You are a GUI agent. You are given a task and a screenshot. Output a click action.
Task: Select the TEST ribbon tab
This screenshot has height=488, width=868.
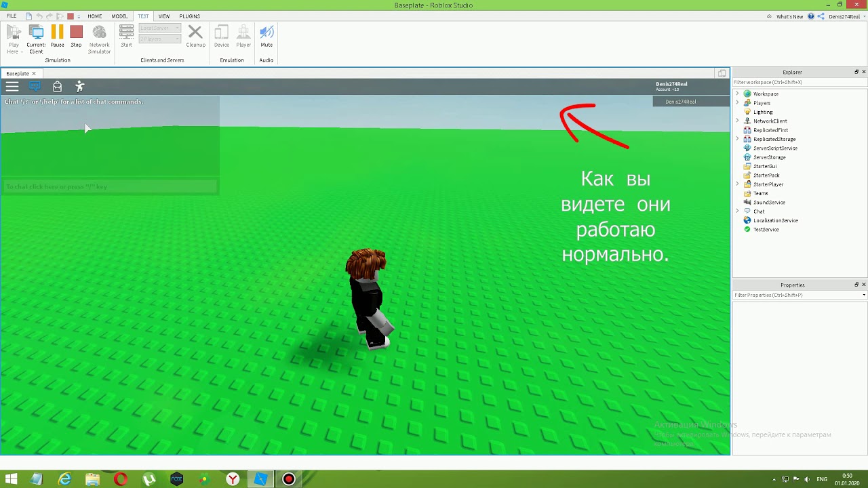coord(143,16)
